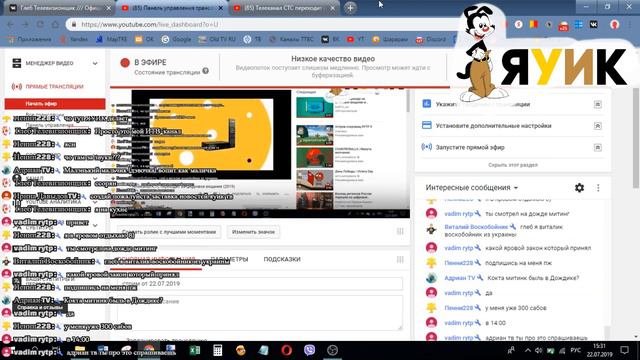Image resolution: width=640 pixels, height=360 pixels.
Task: Open a new browser tab
Action: click(350, 8)
